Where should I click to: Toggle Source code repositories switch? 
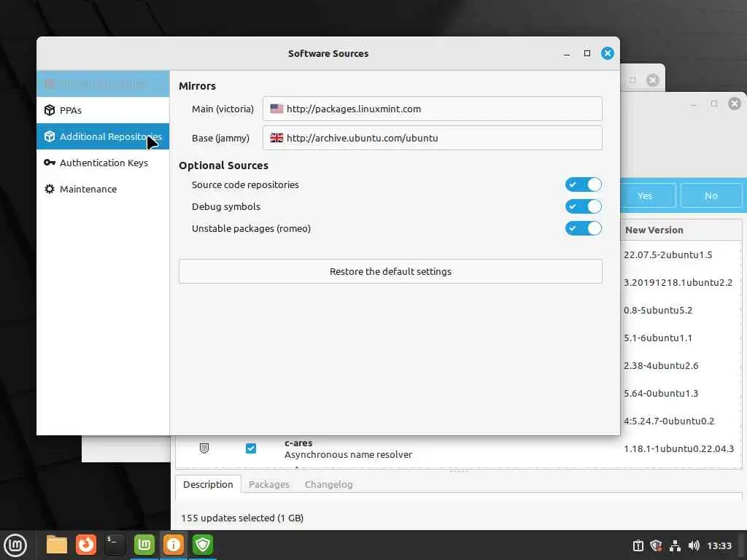click(x=583, y=184)
